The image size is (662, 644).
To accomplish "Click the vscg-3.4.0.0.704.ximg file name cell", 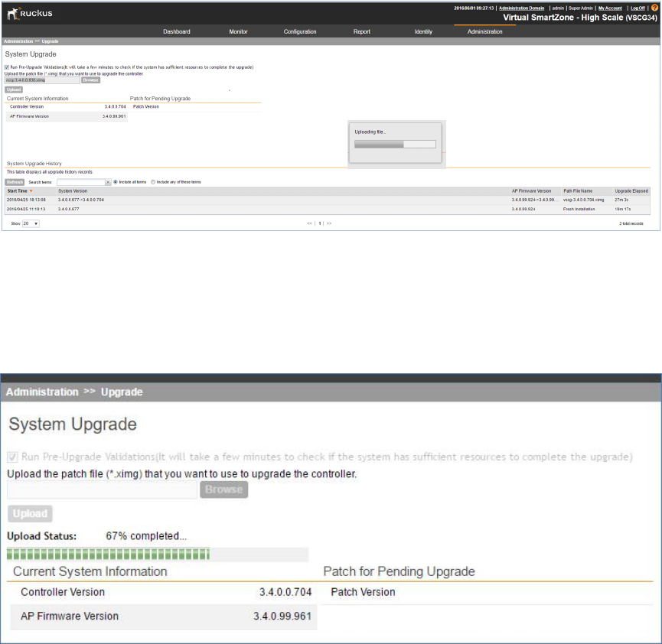I will pyautogui.click(x=583, y=200).
